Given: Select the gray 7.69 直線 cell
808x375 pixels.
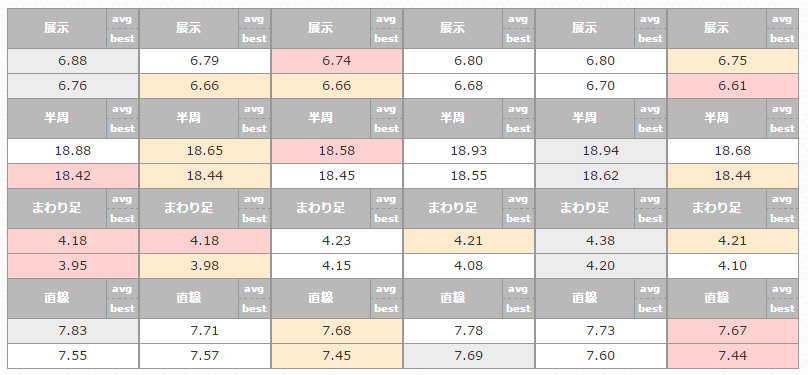Looking at the screenshot, I should point(468,355).
